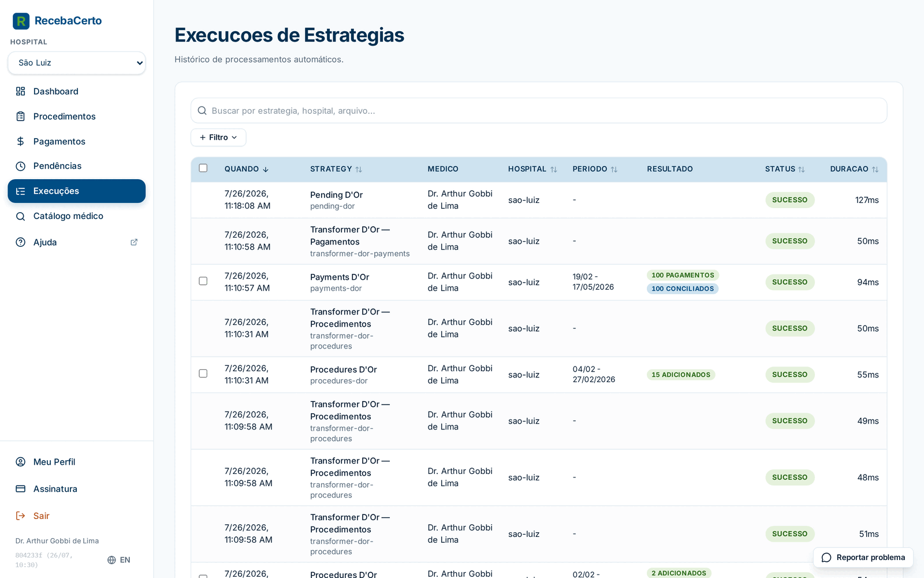924x578 pixels.
Task: Click SUCESSO badge in Pending D'Or row
Action: 790,200
